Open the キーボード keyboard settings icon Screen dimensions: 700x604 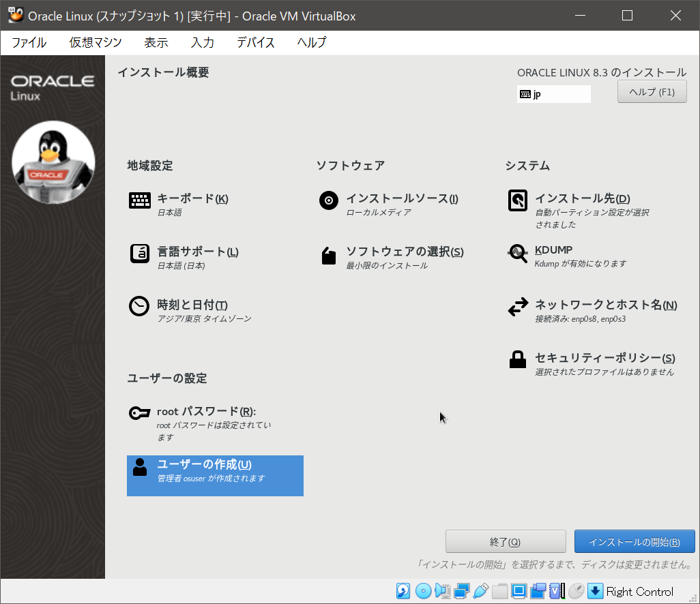140,200
